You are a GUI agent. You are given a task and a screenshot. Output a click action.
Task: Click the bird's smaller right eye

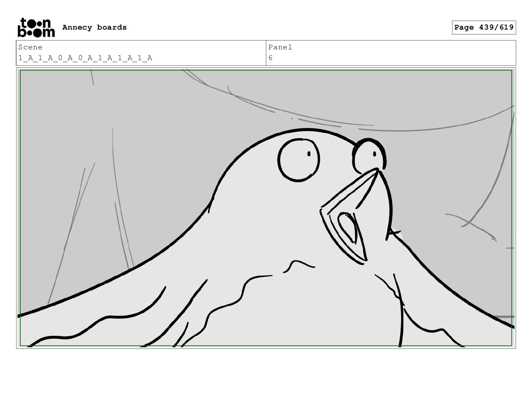tap(369, 155)
